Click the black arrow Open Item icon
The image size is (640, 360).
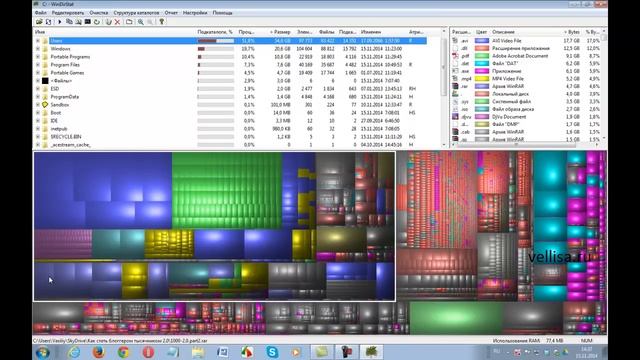[60, 22]
